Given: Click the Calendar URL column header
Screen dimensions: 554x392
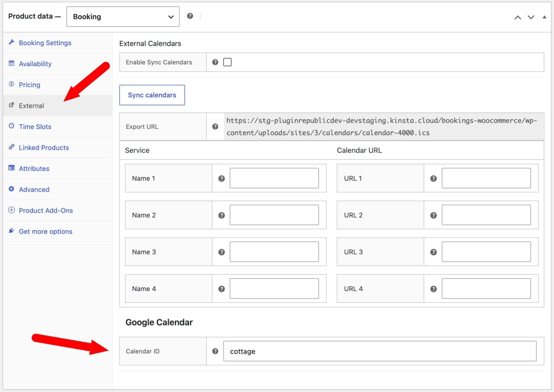Looking at the screenshot, I should pyautogui.click(x=359, y=150).
